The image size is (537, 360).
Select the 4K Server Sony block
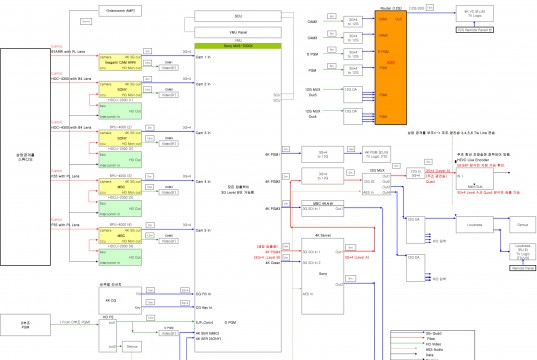click(323, 276)
